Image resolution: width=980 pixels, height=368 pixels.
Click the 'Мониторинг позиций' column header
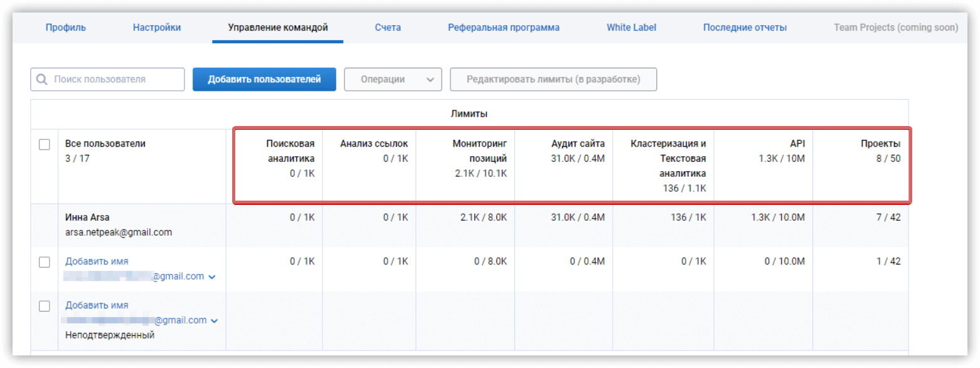[479, 151]
